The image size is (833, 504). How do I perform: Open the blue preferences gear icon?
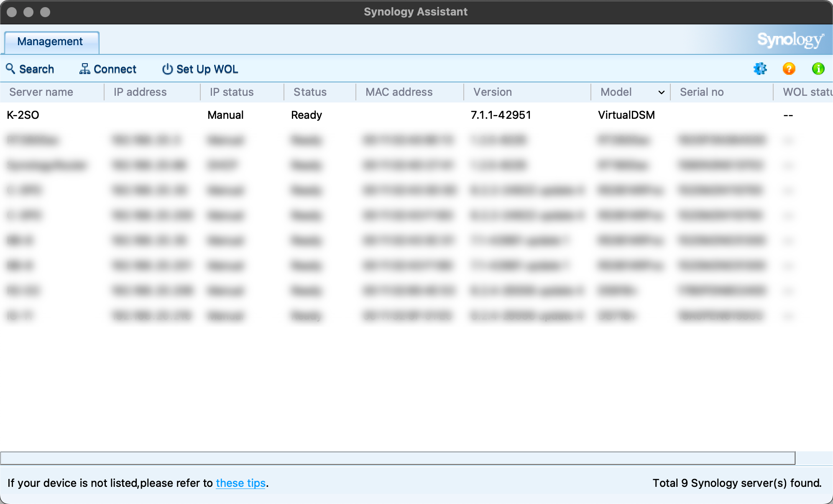point(760,69)
